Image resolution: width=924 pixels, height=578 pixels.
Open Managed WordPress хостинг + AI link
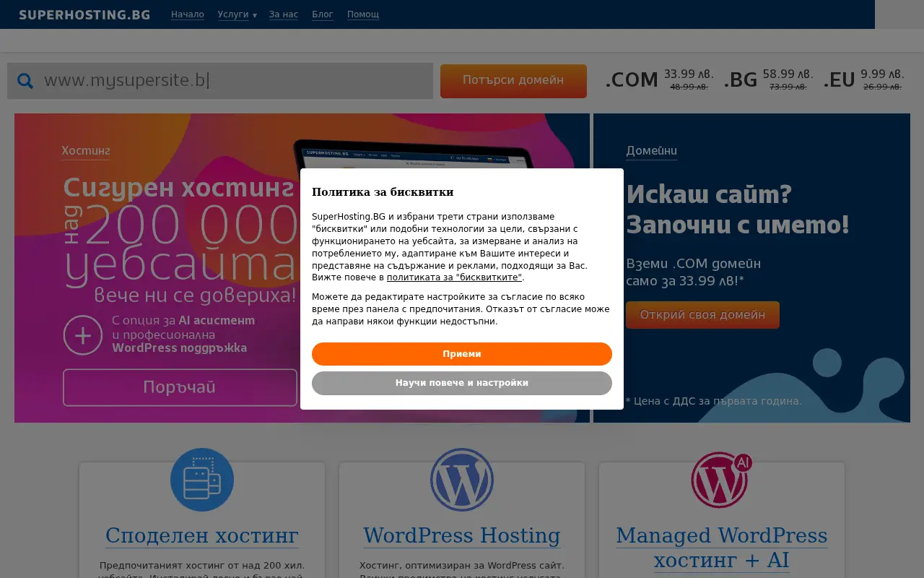(721, 548)
